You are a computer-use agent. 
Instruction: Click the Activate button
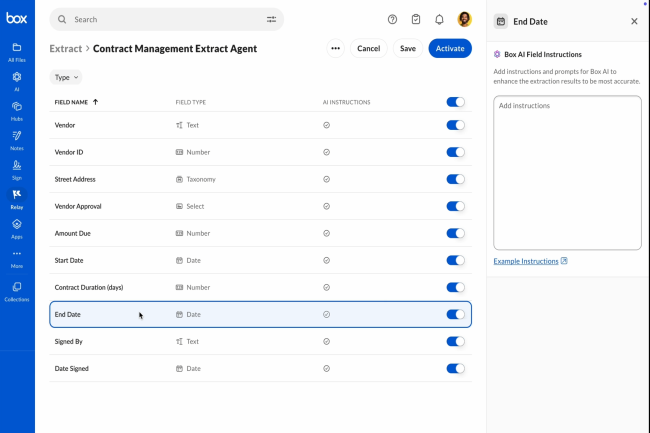449,48
